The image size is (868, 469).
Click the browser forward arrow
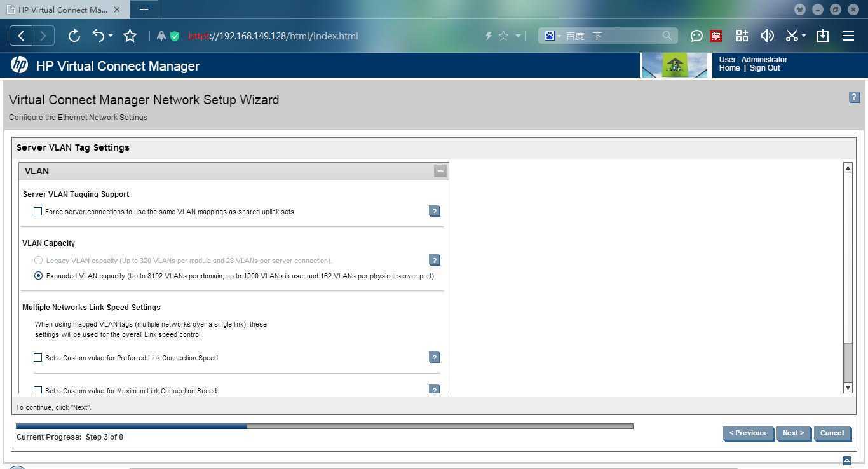tap(43, 36)
